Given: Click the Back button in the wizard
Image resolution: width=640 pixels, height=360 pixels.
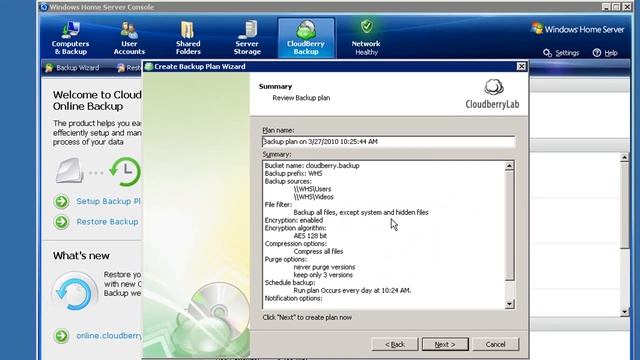Looking at the screenshot, I should tap(395, 344).
